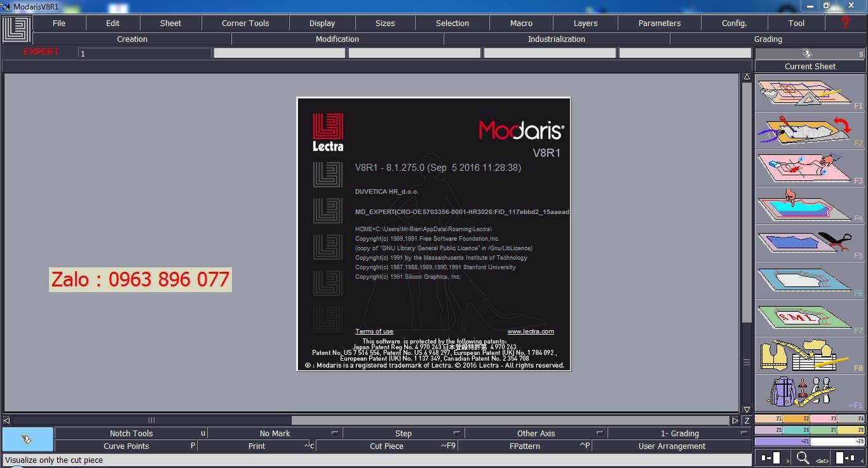The height and width of the screenshot is (468, 868).
Task: Open the F5 scissors derived pieces toolbox
Action: click(x=810, y=243)
